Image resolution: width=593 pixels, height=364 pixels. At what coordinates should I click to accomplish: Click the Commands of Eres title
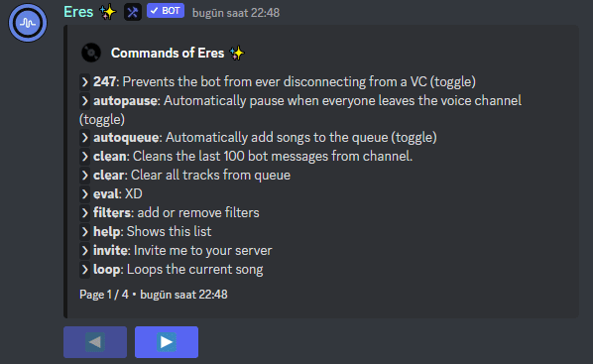[x=168, y=53]
